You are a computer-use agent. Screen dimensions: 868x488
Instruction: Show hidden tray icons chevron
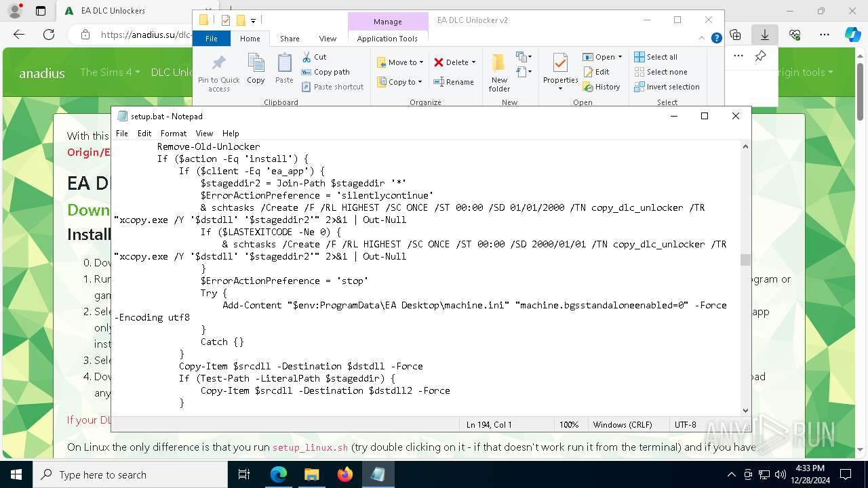(x=731, y=474)
